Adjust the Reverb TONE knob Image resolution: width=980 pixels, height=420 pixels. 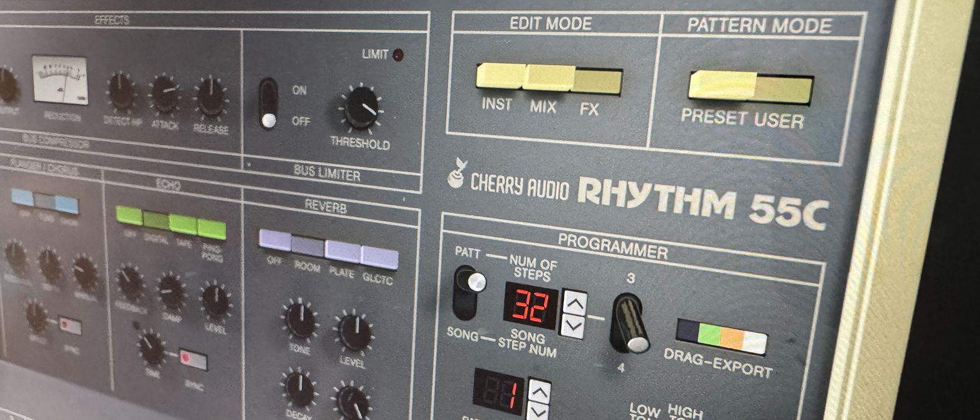[301, 319]
